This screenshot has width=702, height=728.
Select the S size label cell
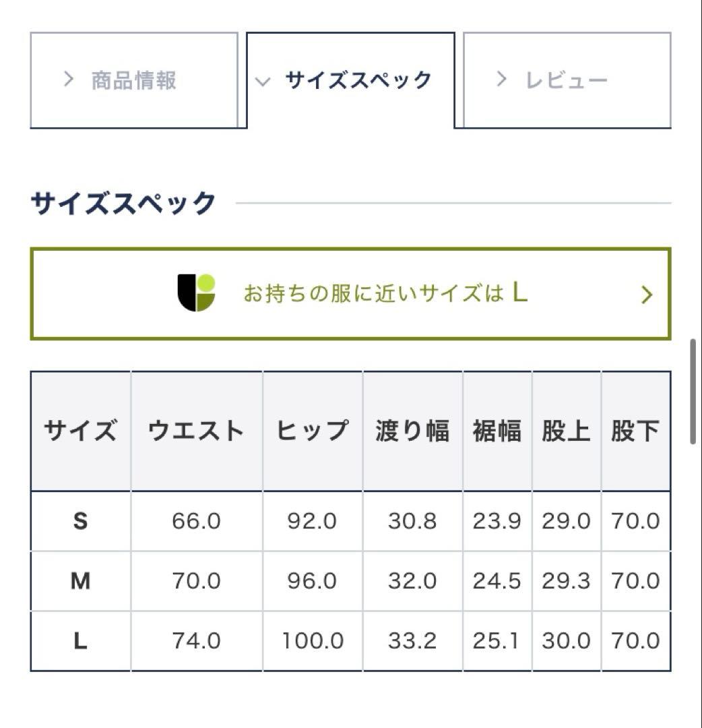coord(79,521)
